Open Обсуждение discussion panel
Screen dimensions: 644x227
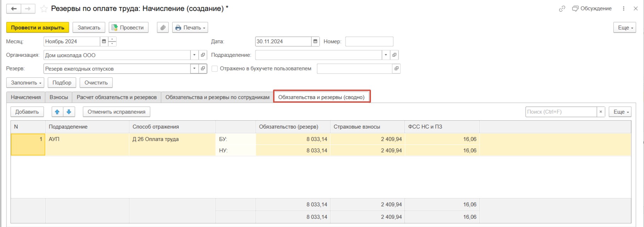point(592,9)
